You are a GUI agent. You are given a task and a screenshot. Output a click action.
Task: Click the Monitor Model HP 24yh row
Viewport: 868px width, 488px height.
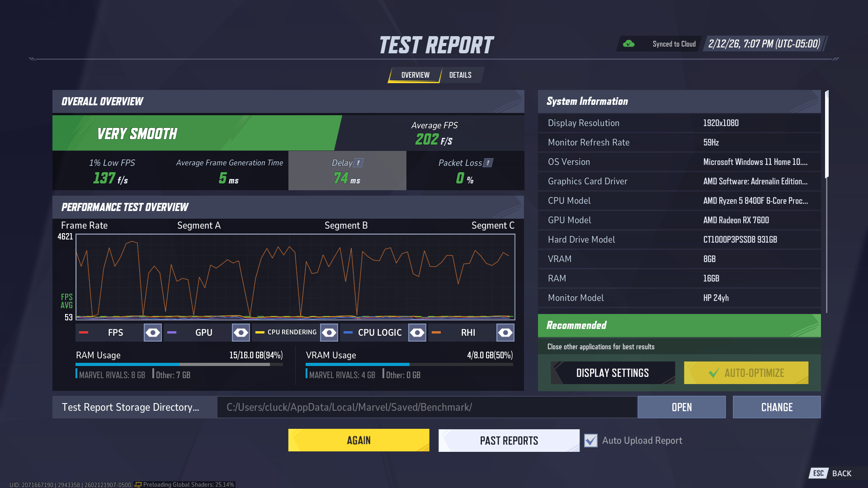click(x=679, y=298)
